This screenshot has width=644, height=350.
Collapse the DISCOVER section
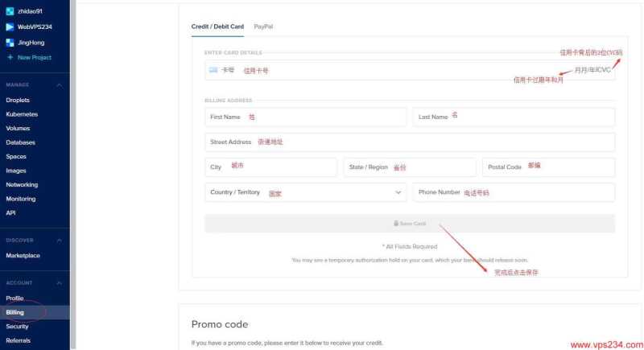click(x=59, y=241)
